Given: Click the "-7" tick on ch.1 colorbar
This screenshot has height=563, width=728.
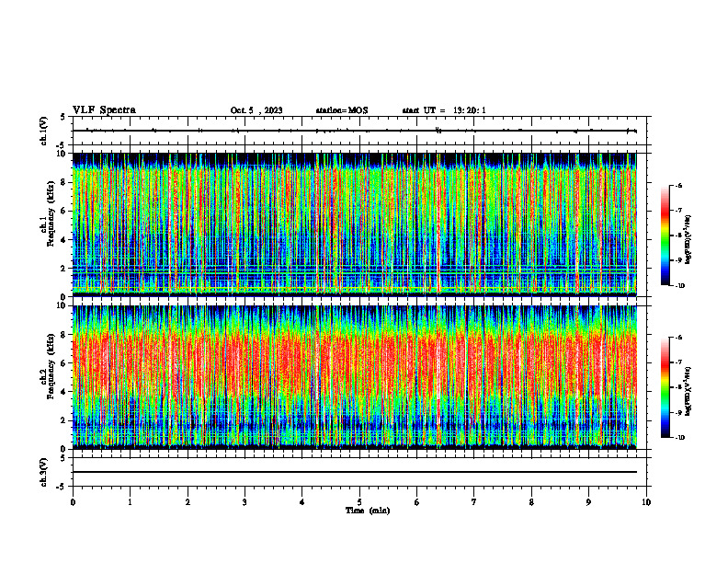Looking at the screenshot, I should 678,211.
